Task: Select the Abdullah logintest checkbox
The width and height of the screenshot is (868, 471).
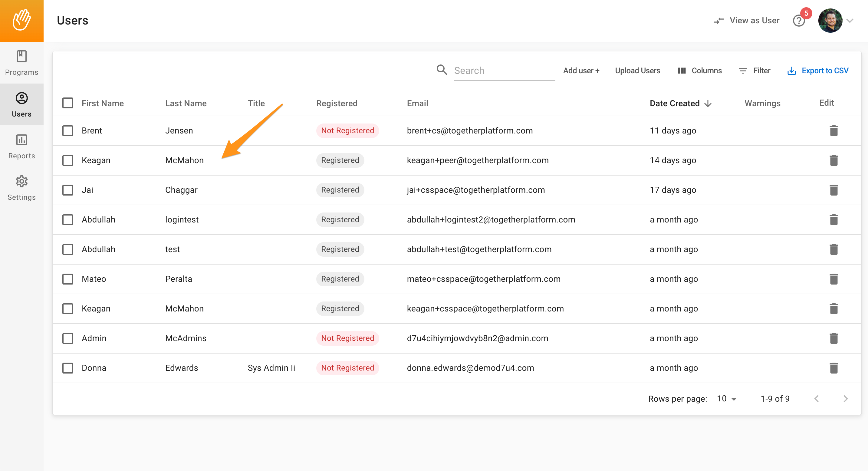Action: pyautogui.click(x=68, y=220)
